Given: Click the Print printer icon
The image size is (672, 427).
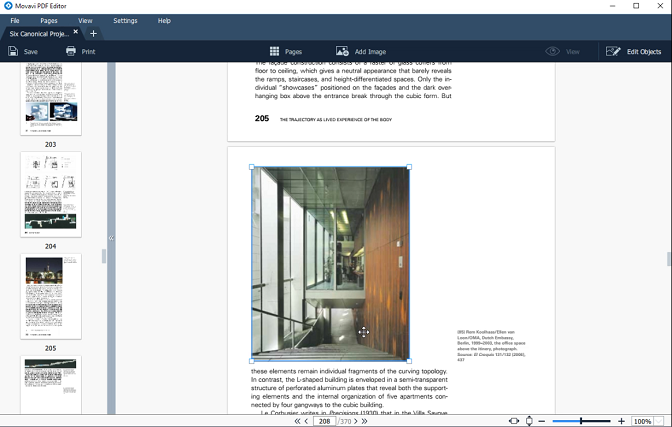Looking at the screenshot, I should tap(71, 51).
